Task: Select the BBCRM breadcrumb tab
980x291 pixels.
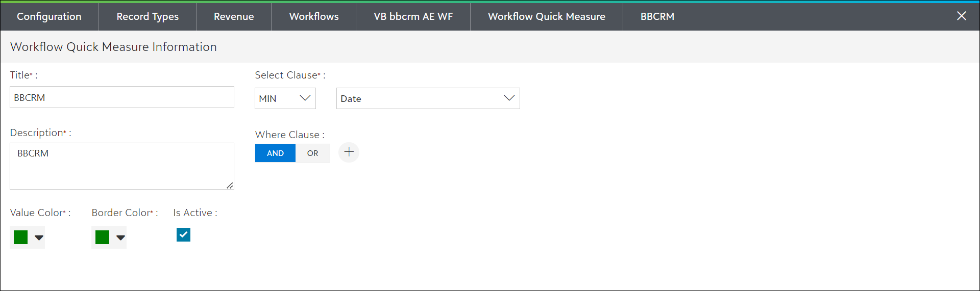Action: (x=657, y=16)
